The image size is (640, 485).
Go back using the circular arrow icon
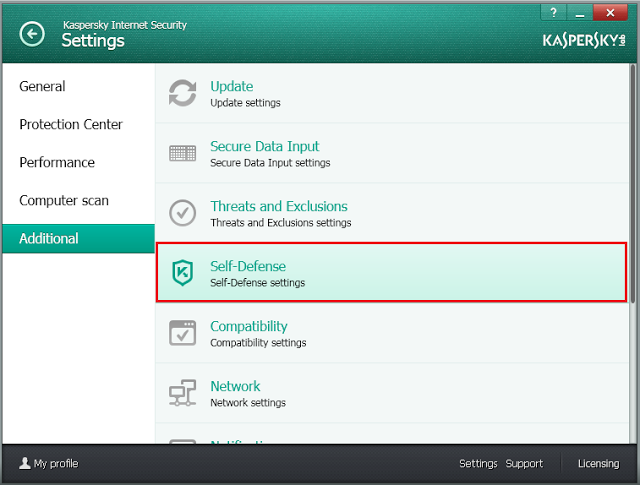(x=32, y=34)
